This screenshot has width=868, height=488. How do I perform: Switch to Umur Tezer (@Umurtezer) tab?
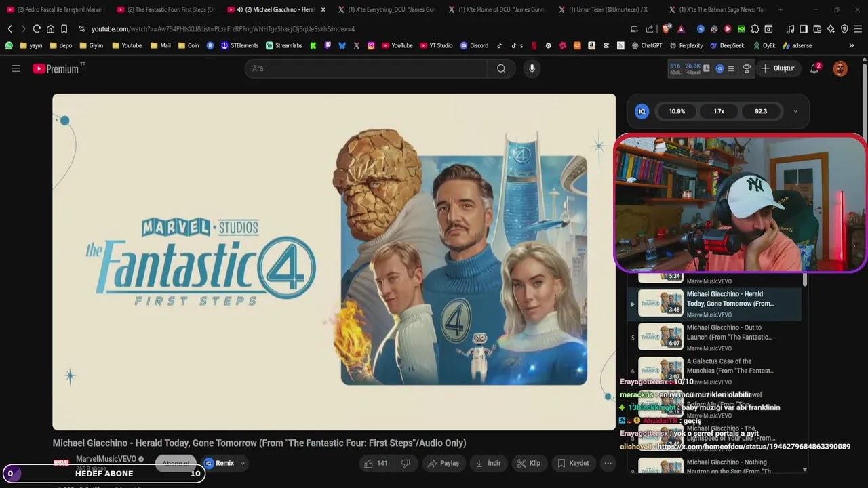pyautogui.click(x=608, y=9)
